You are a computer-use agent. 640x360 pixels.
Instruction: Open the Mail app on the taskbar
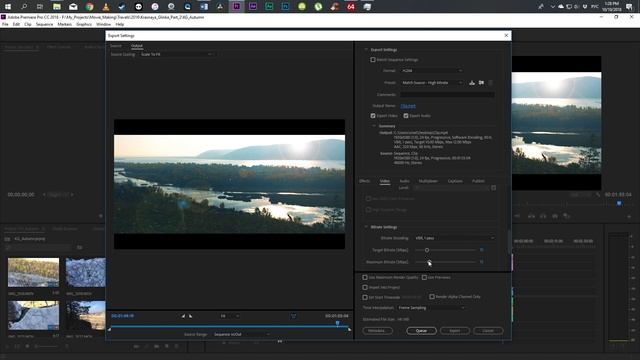73,7
